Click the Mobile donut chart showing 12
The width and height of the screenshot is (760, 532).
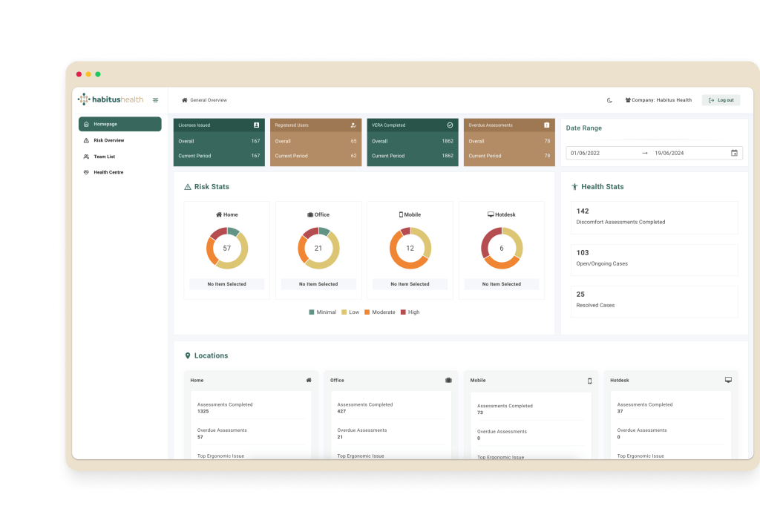[x=410, y=248]
